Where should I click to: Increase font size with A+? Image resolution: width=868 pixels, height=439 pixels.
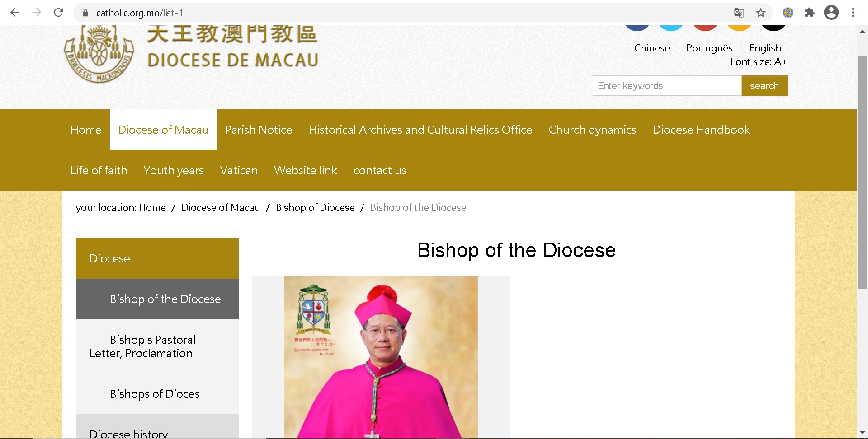click(x=781, y=61)
